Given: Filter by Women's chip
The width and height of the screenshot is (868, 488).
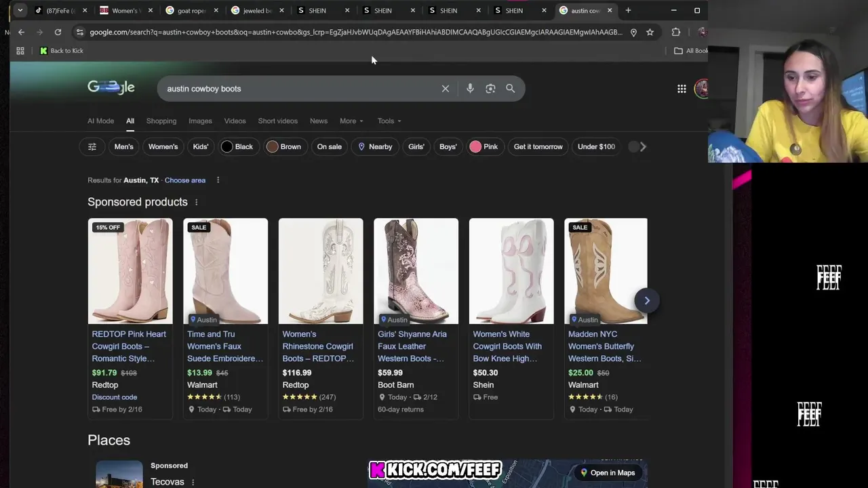Looking at the screenshot, I should 163,146.
